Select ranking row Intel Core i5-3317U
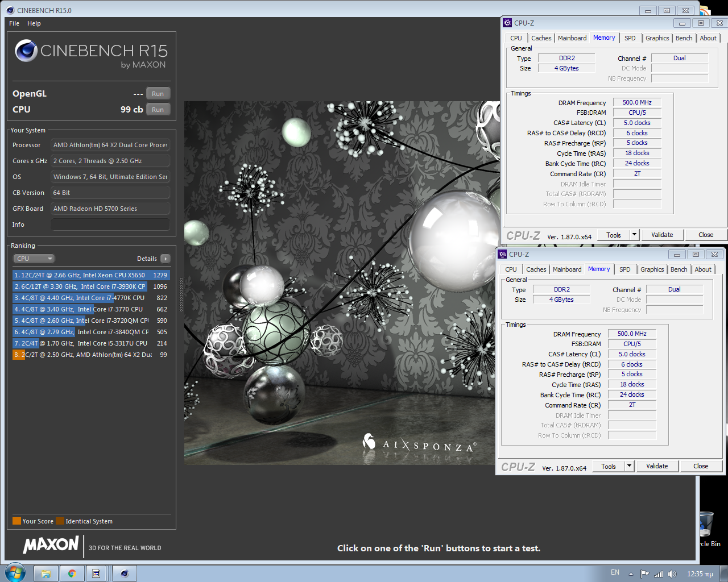Screen dimensions: 728x582 [91, 343]
